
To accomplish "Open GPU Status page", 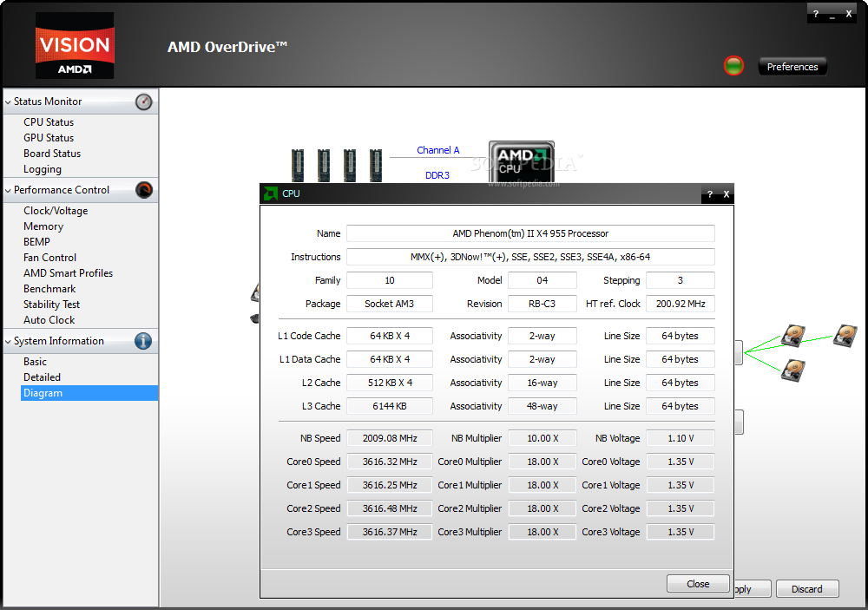I will click(49, 138).
